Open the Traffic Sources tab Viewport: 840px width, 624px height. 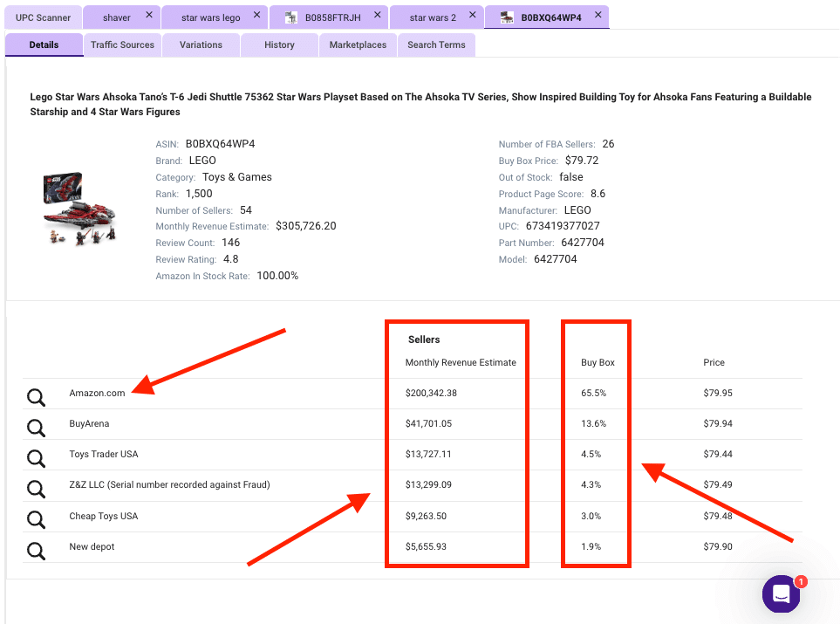122,45
